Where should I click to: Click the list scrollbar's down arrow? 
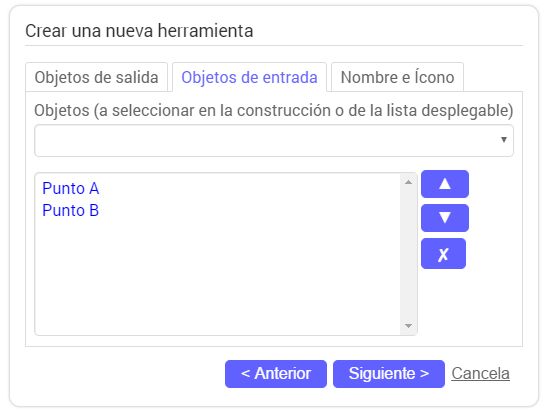409,326
